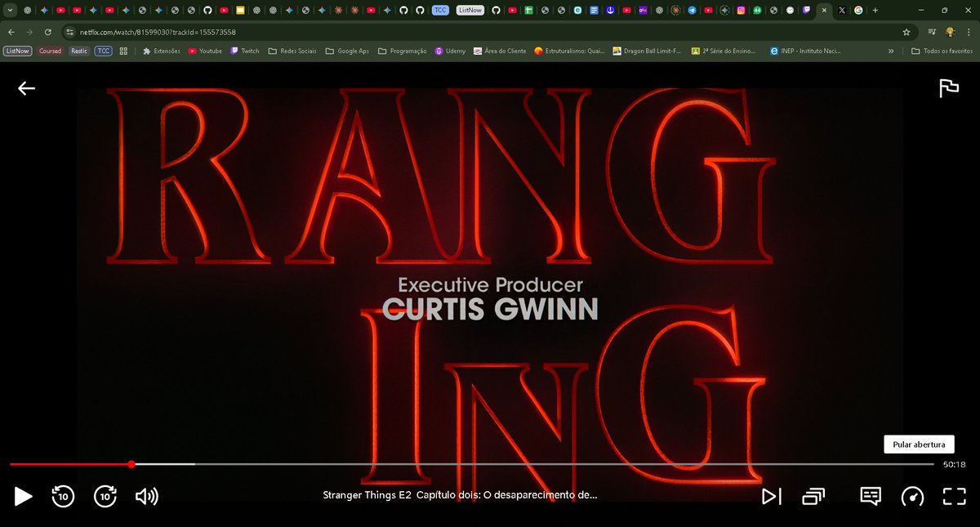
Task: Open the 2ª Série do Ensino bookmark
Action: coord(724,51)
